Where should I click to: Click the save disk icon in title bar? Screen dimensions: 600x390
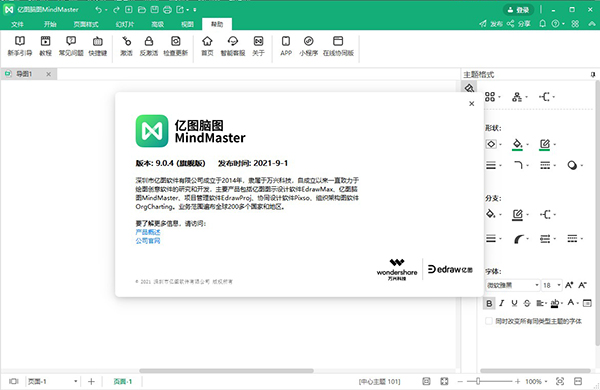point(154,10)
